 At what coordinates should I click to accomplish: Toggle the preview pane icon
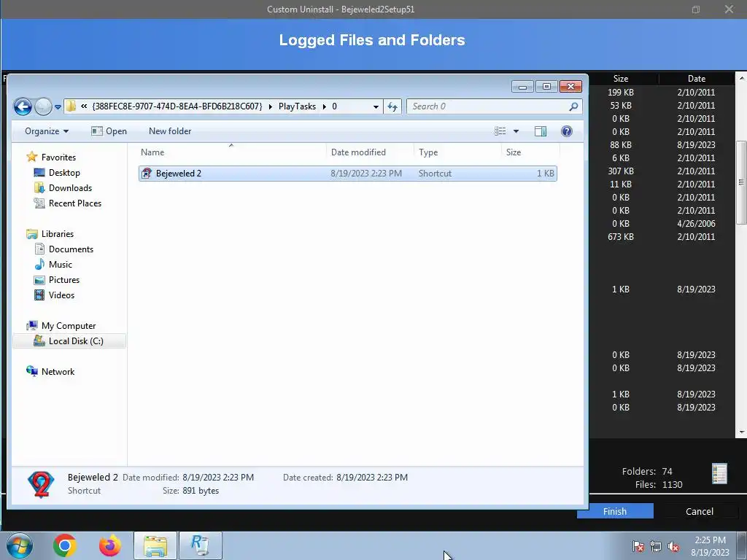tap(541, 131)
